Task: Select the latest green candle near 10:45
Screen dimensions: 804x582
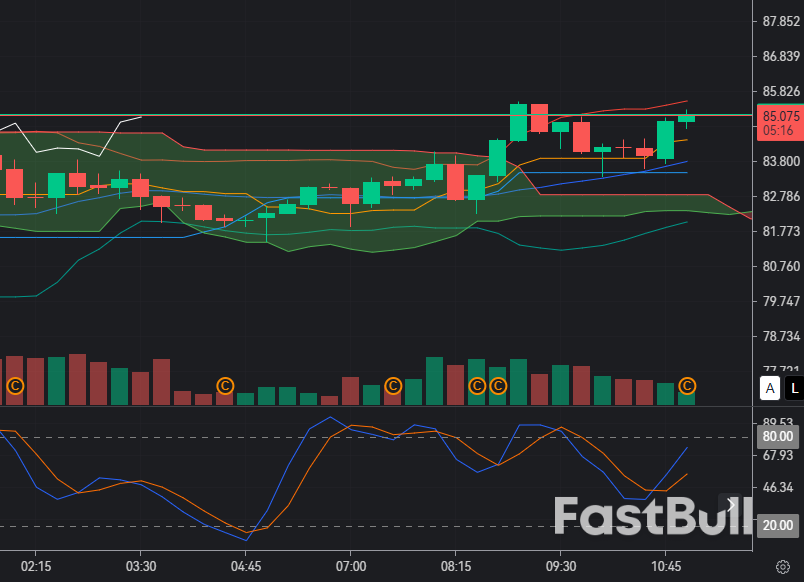Action: (x=687, y=118)
